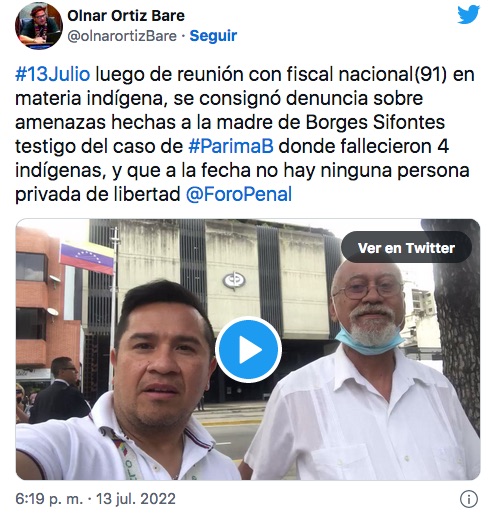Image resolution: width=496 pixels, height=515 pixels.
Task: Play the embedded tweet video
Action: pos(248,350)
